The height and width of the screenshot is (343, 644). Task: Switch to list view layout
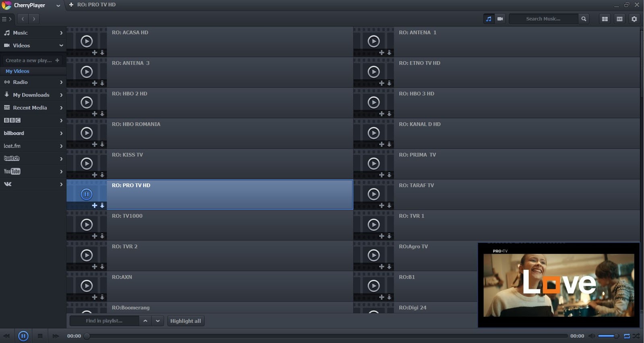click(x=619, y=19)
